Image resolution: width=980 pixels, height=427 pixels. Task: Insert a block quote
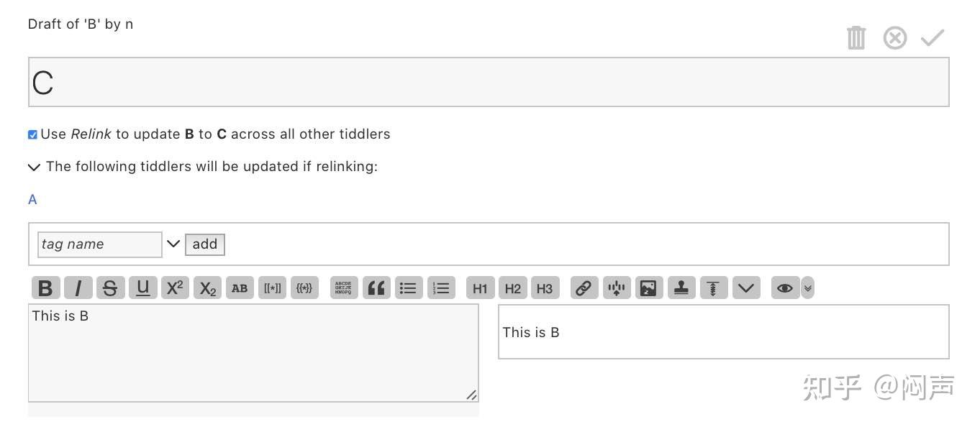click(x=376, y=288)
